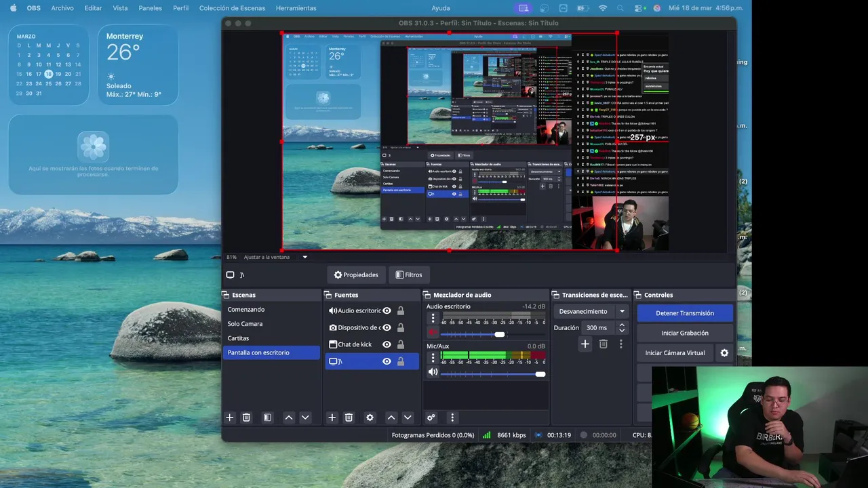The width and height of the screenshot is (868, 488).
Task: Select Chat de kick source row
Action: coord(372,344)
